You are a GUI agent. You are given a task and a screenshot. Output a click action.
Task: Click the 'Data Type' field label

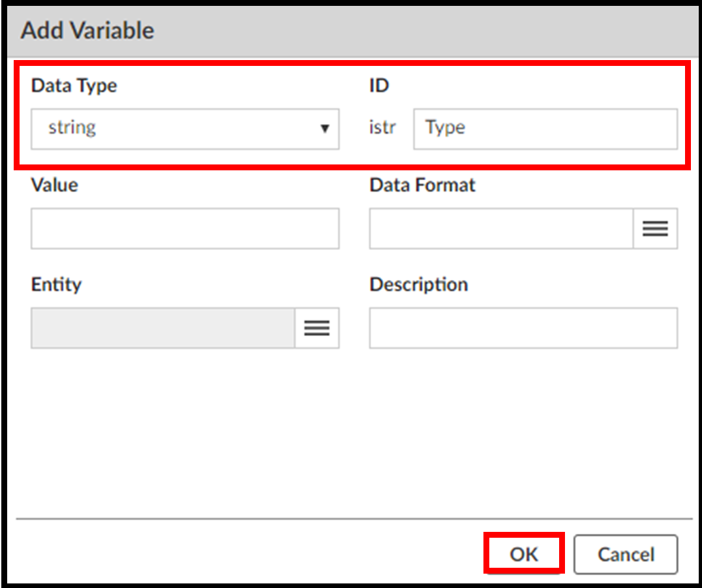coord(74,85)
